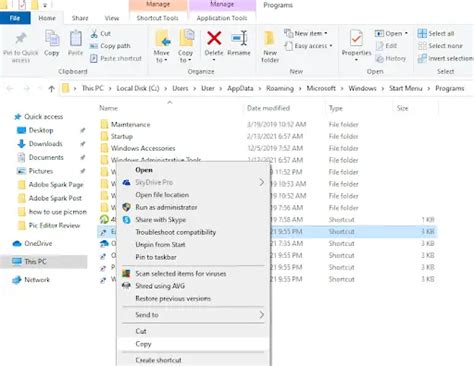Choose Troubleshoot compatibility
This screenshot has height=366, width=474.
coord(175,232)
